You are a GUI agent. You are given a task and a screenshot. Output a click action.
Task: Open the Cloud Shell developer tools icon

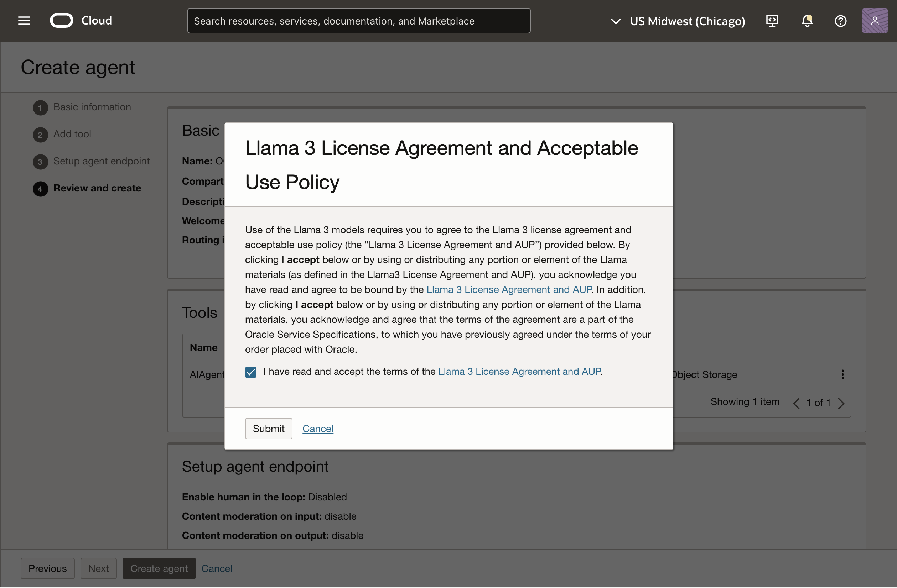coord(772,21)
